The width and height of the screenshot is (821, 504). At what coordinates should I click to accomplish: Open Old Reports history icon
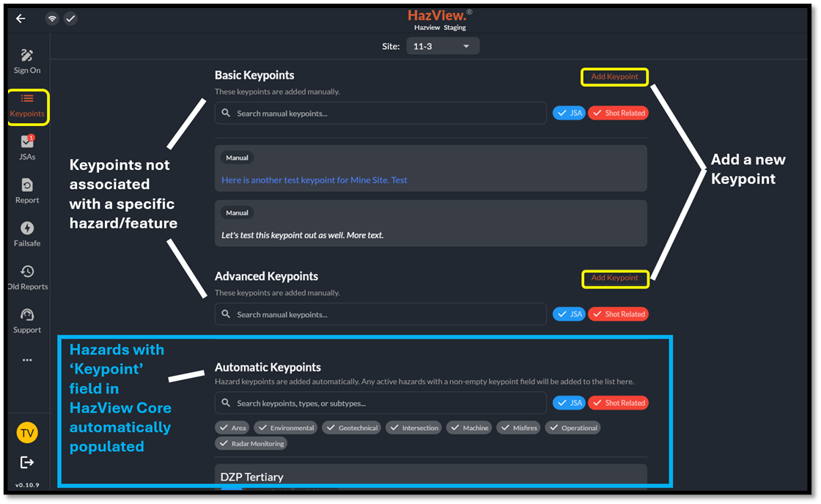[27, 277]
